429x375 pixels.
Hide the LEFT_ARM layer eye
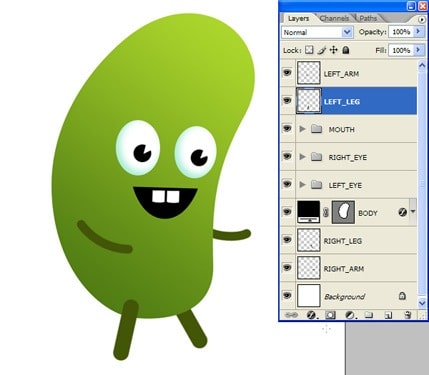point(287,73)
